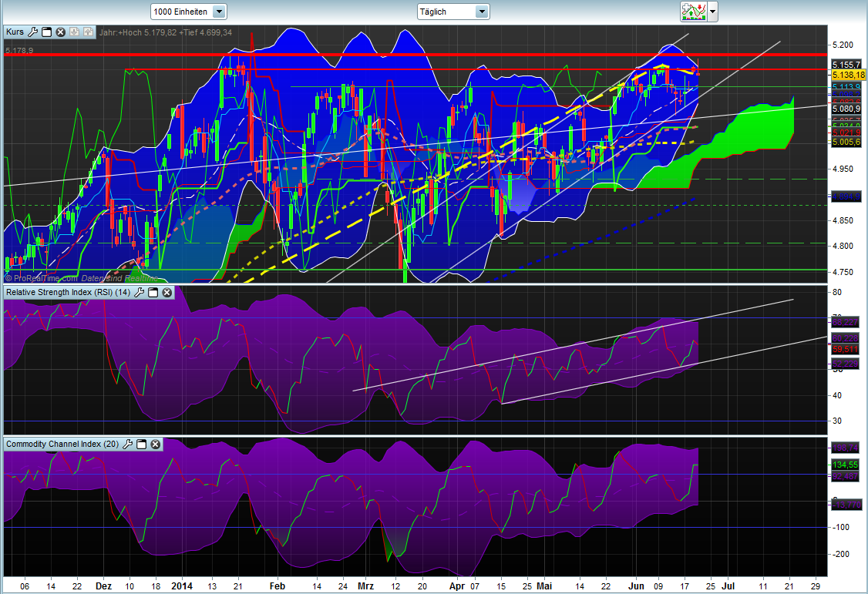The image size is (868, 594).
Task: Remove the Commodity Channel Index panel
Action: [154, 445]
